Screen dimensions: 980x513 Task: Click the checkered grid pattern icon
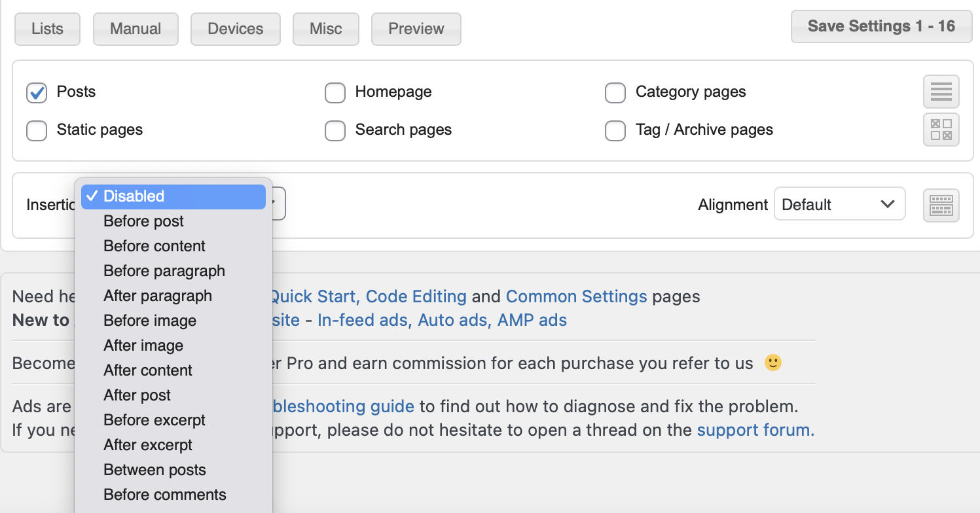[941, 130]
